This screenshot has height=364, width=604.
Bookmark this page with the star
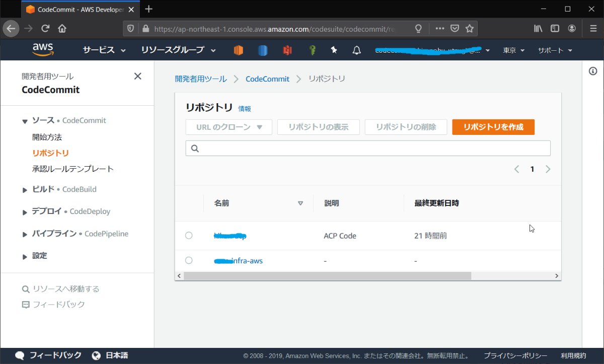(x=469, y=29)
